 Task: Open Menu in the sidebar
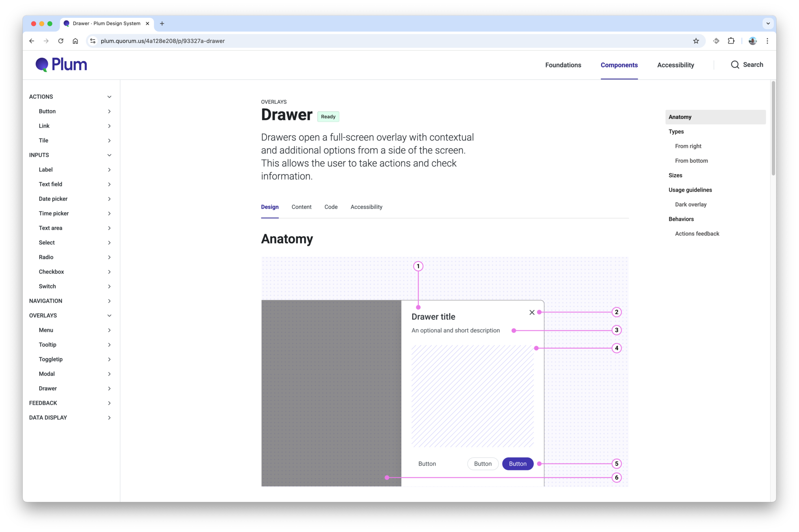coord(46,330)
